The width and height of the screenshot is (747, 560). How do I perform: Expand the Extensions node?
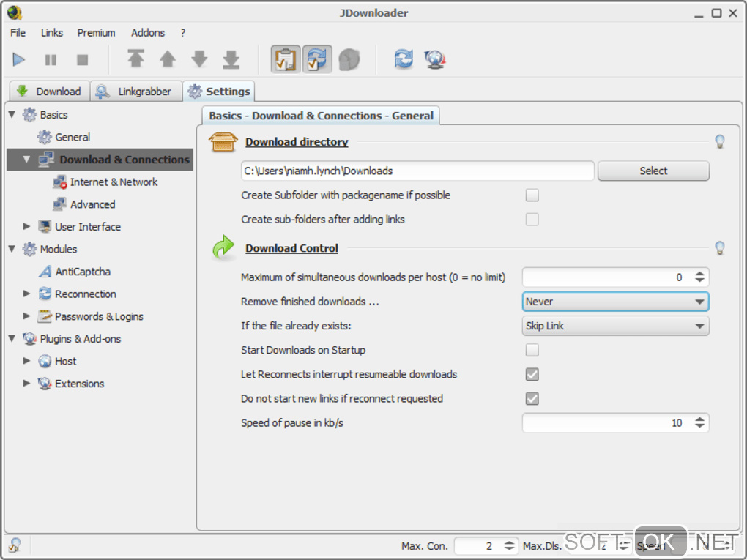[26, 383]
